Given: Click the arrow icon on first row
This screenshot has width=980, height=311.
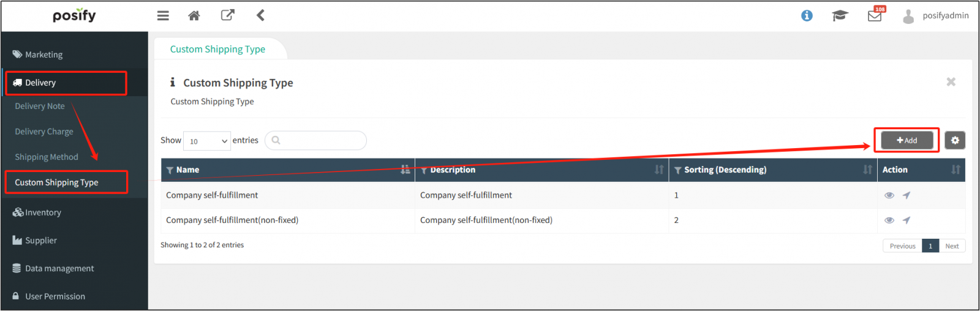Looking at the screenshot, I should point(907,195).
